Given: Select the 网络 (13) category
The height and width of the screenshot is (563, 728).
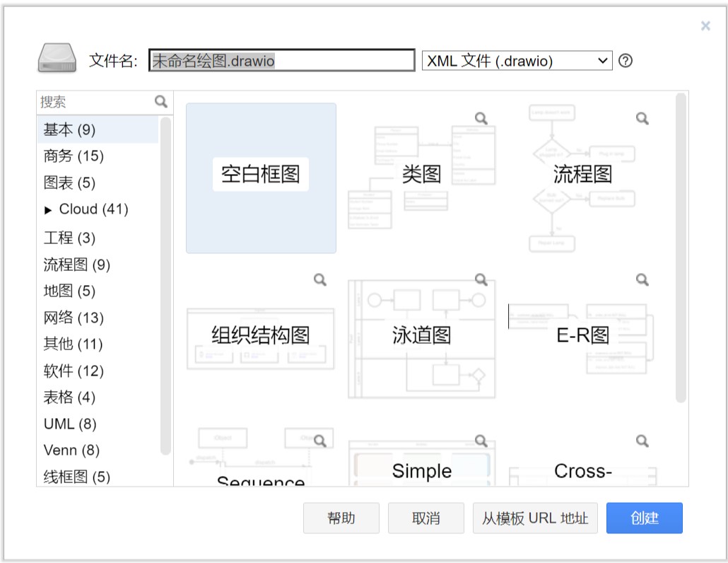Looking at the screenshot, I should coord(98,318).
